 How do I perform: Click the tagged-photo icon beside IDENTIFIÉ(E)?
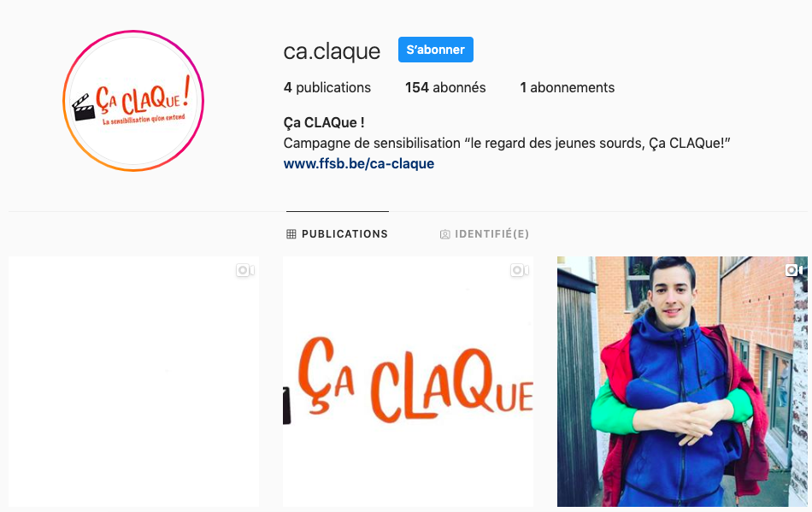point(444,234)
